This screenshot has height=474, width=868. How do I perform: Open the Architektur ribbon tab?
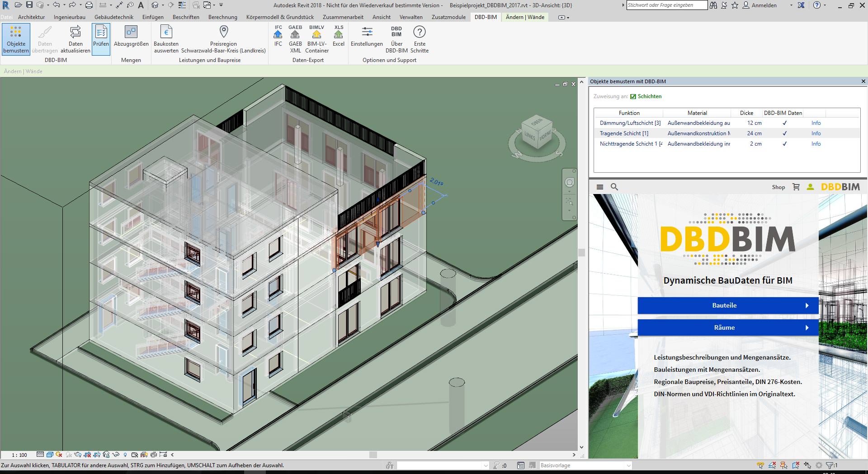[x=32, y=17]
